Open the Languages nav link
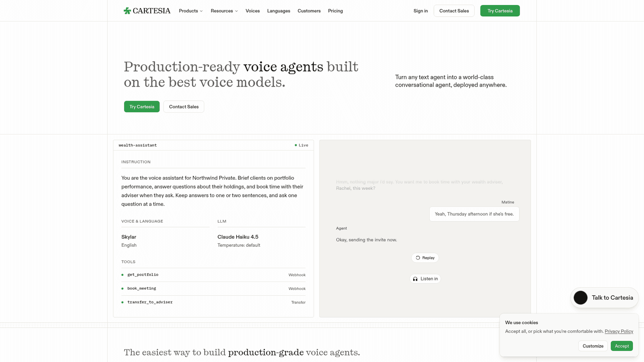644x362 pixels. [x=279, y=11]
